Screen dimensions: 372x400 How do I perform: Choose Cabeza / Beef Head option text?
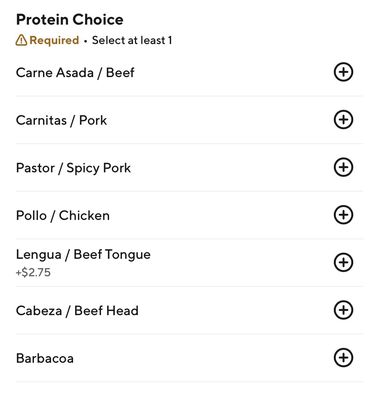(x=77, y=311)
